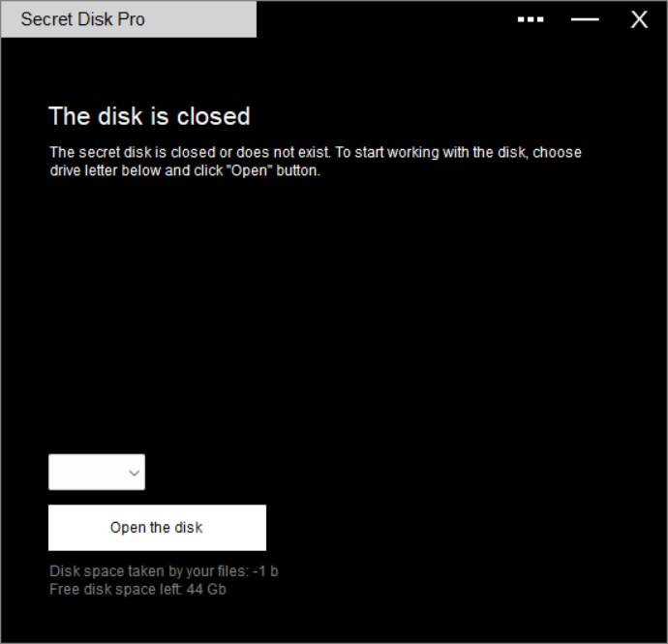Close the Secret Disk Pro window
Viewport: 668px width, 644px height.
click(x=639, y=19)
